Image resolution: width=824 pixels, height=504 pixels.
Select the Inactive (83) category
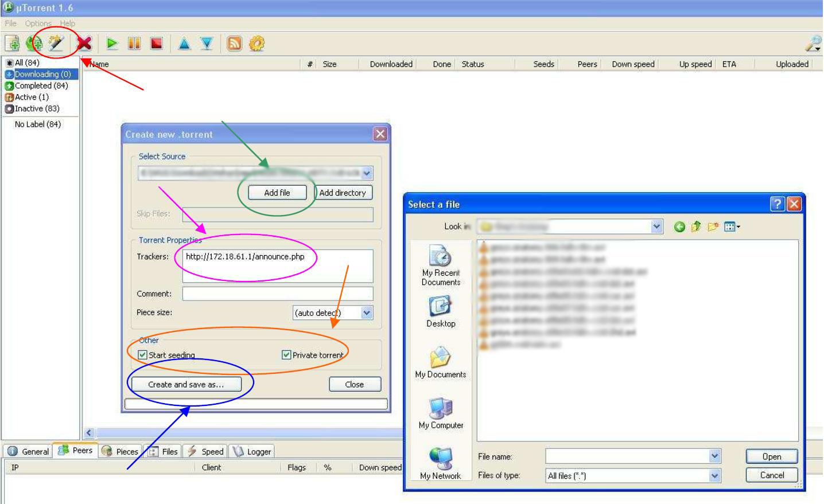[32, 108]
